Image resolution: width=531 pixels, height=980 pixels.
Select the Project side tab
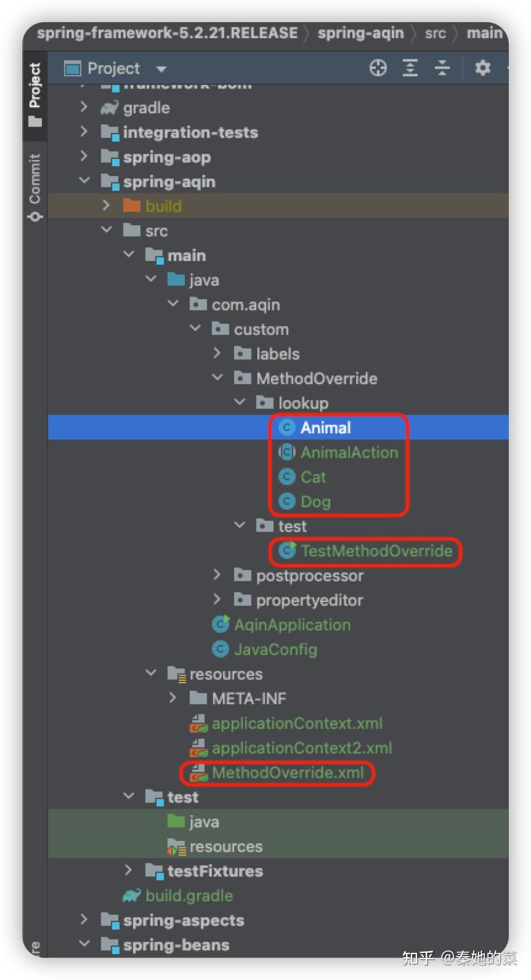[35, 94]
